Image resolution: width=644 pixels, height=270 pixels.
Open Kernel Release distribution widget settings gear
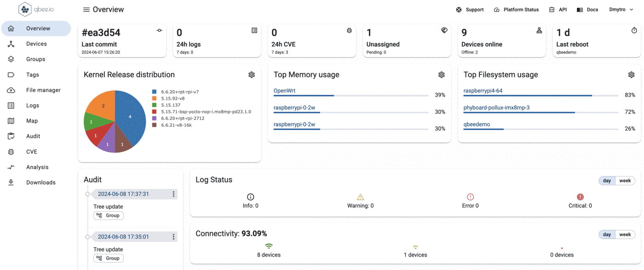pos(251,74)
